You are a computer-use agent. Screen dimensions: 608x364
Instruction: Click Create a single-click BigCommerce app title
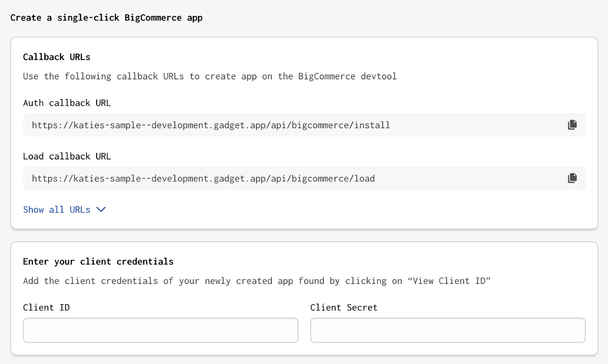106,18
